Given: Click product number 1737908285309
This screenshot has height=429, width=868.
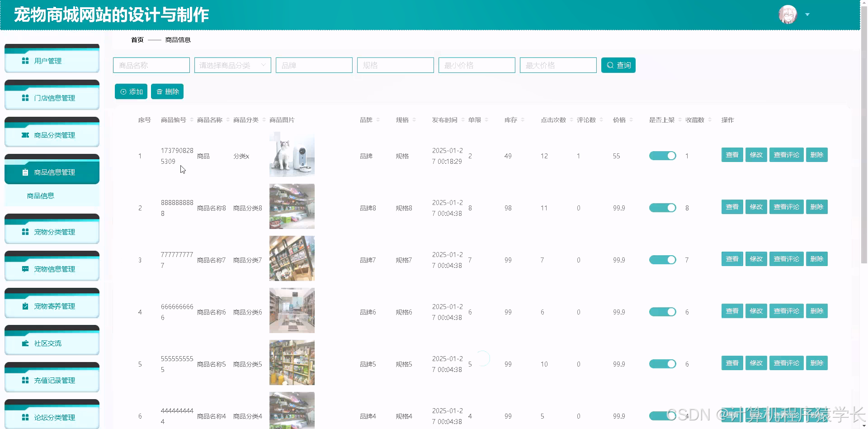Looking at the screenshot, I should point(177,156).
